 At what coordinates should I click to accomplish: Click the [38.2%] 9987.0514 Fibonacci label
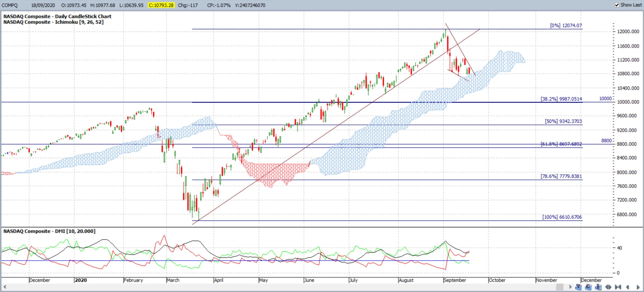(561, 99)
